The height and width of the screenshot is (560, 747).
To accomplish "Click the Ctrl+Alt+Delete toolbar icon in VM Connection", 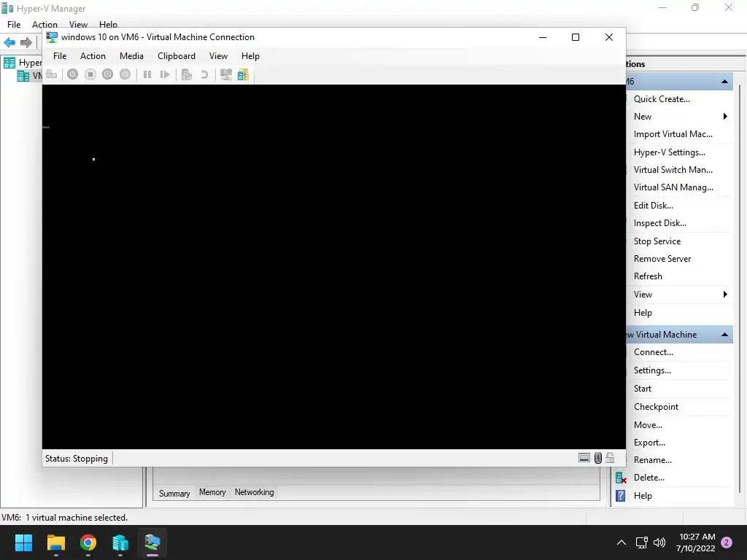I will coord(52,74).
